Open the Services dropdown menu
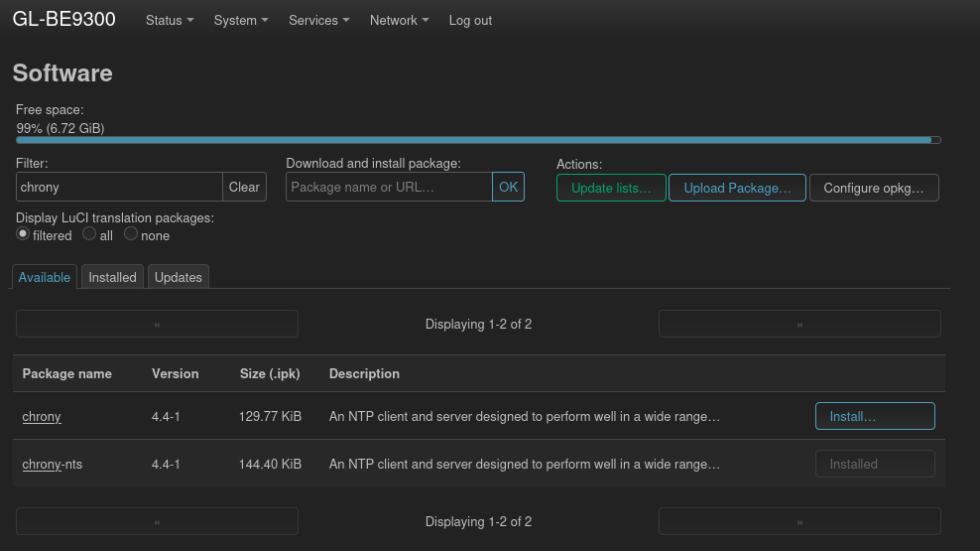Screen dimensions: 980x551 318,20
